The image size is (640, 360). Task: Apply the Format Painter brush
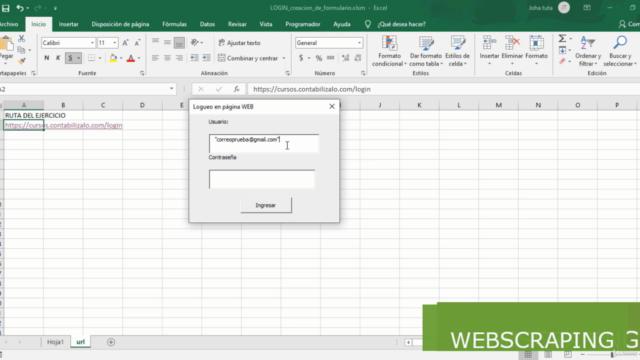click(x=22, y=61)
